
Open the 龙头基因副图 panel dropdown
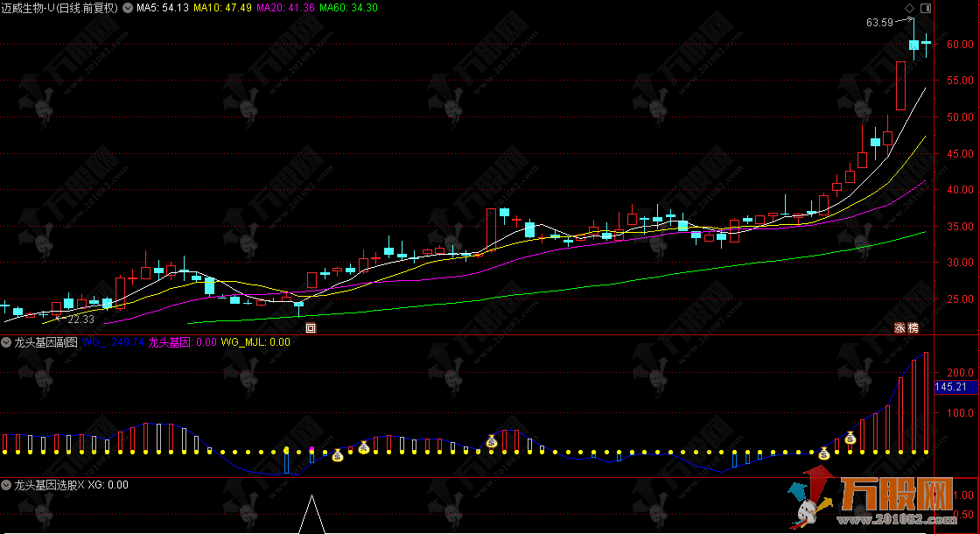6,343
